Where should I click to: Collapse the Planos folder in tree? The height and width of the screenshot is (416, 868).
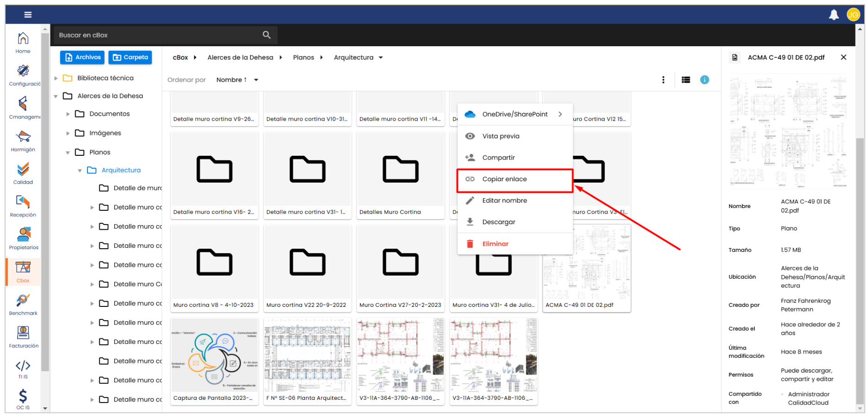[x=68, y=153]
